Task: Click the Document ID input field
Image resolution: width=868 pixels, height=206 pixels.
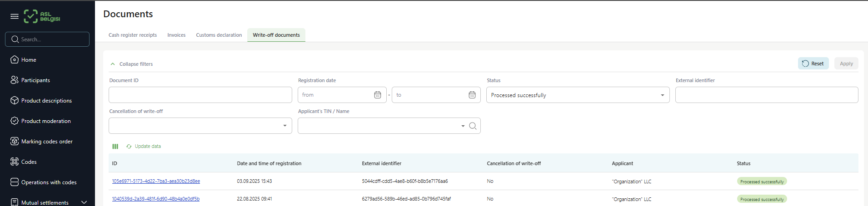Action: coord(200,95)
